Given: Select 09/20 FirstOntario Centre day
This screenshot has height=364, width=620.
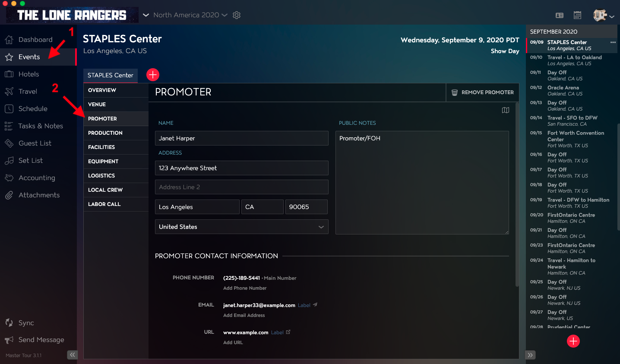Looking at the screenshot, I should pyautogui.click(x=572, y=218).
